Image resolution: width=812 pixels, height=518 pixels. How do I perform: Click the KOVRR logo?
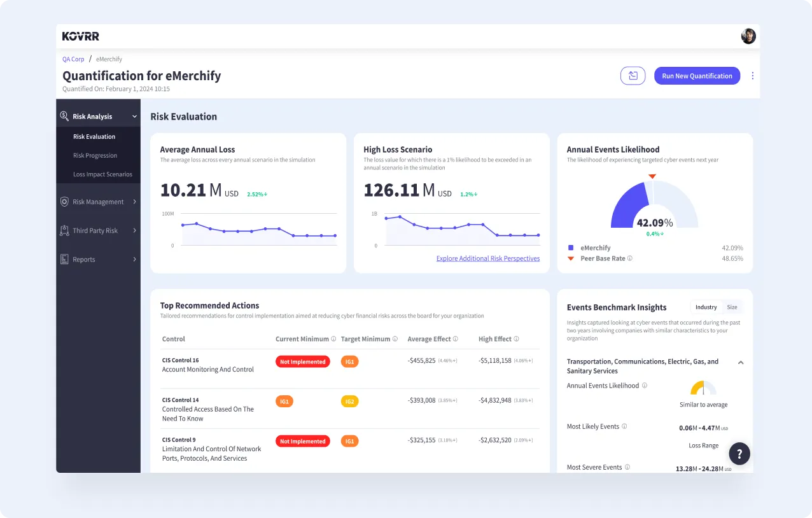pos(80,36)
